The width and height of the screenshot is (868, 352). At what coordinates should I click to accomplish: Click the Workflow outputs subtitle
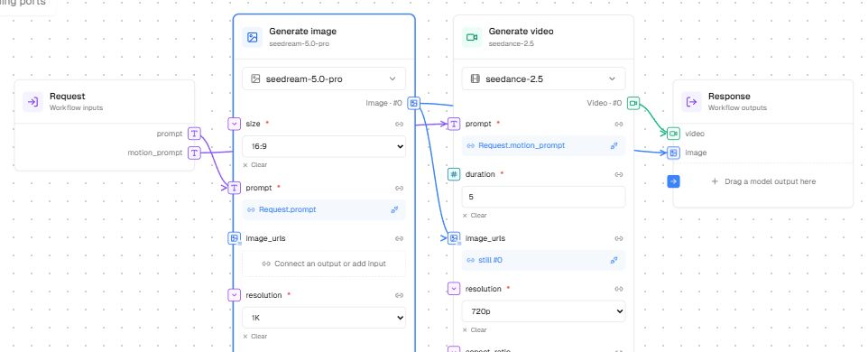click(737, 108)
